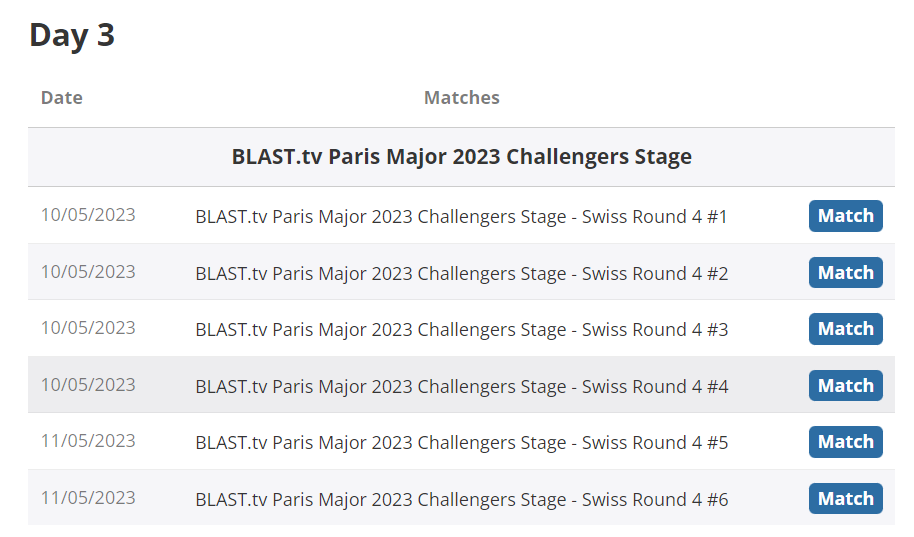The width and height of the screenshot is (914, 537).
Task: Click the Challengers Stage group heading row
Action: pos(461,157)
